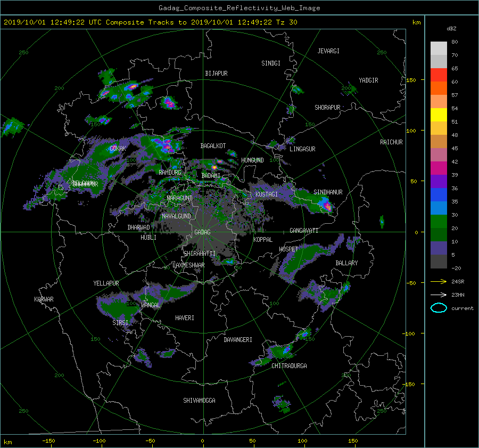The image size is (479, 448).
Task: Click the GOKAK city label
Action: 118,148
